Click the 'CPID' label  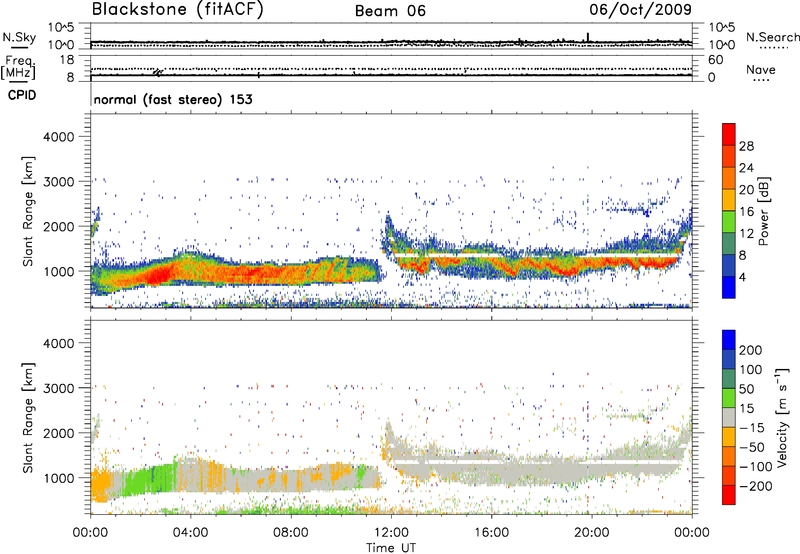click(x=22, y=95)
